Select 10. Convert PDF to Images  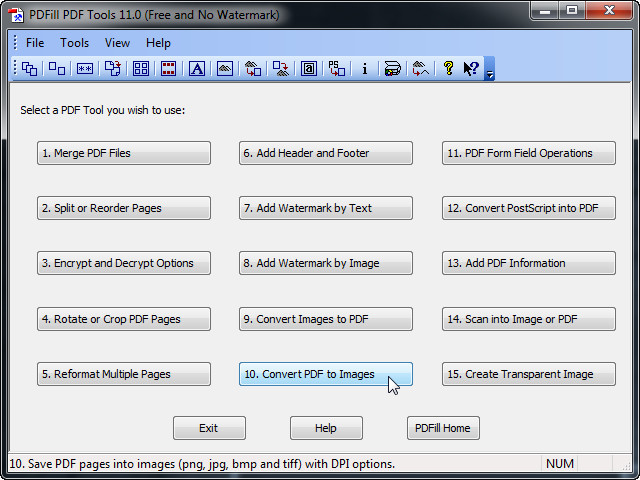pyautogui.click(x=326, y=374)
